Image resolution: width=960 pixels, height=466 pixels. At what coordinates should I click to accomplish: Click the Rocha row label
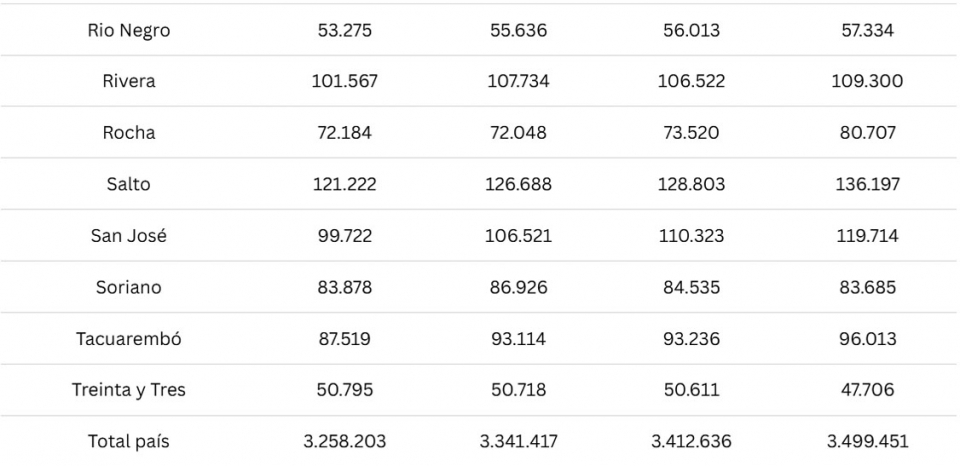(x=129, y=133)
